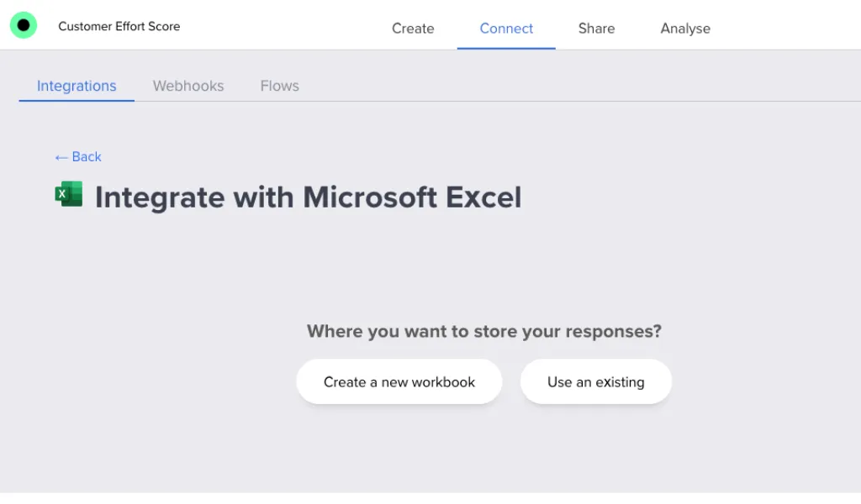This screenshot has height=504, width=861.
Task: Open the Webhooks sub-tab
Action: [188, 86]
